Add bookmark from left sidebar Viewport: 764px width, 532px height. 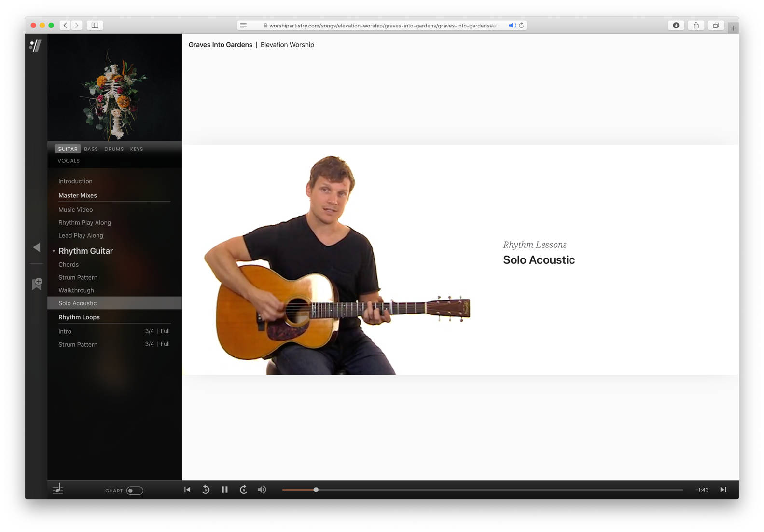pos(37,284)
